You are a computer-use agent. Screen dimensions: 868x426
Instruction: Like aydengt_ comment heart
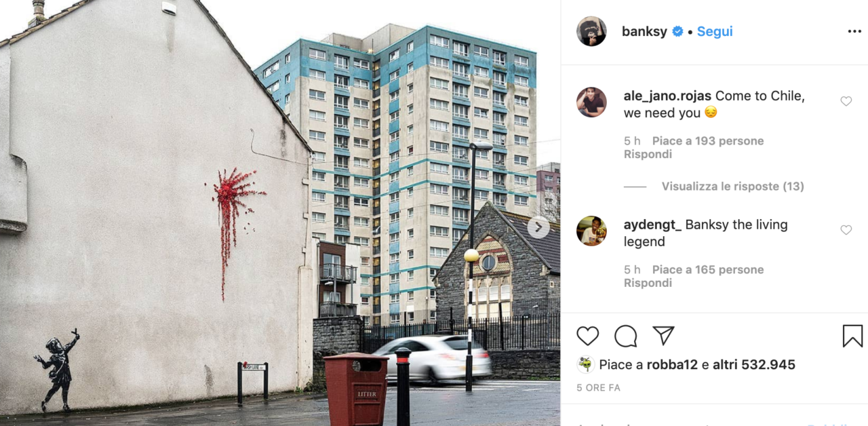pos(846,230)
